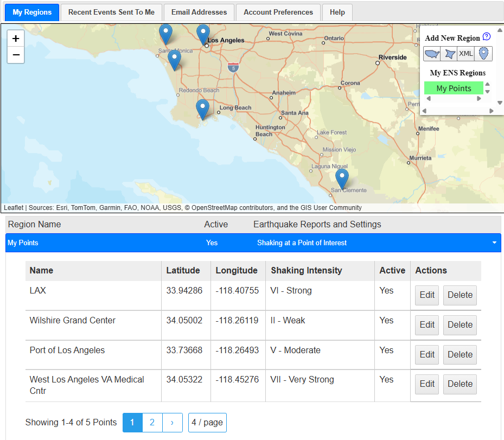Add a custom polygon region icon
This screenshot has width=504, height=440.
coord(449,54)
